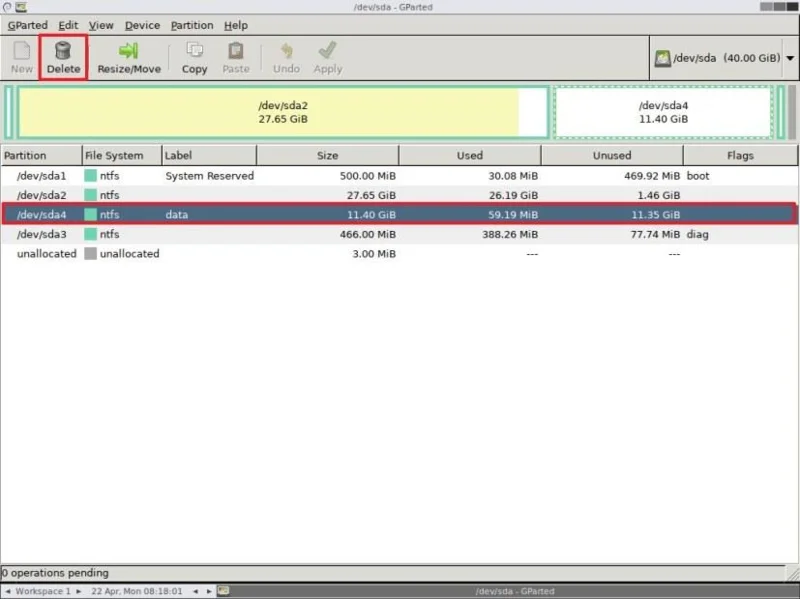Click the 388.26 MiB used cell
Image resolution: width=800 pixels, height=599 pixels.
(510, 234)
